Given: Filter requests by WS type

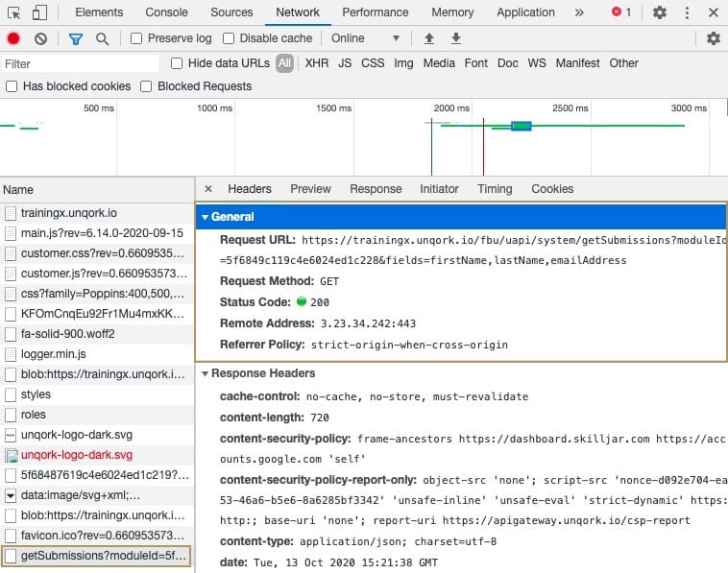Looking at the screenshot, I should [537, 63].
